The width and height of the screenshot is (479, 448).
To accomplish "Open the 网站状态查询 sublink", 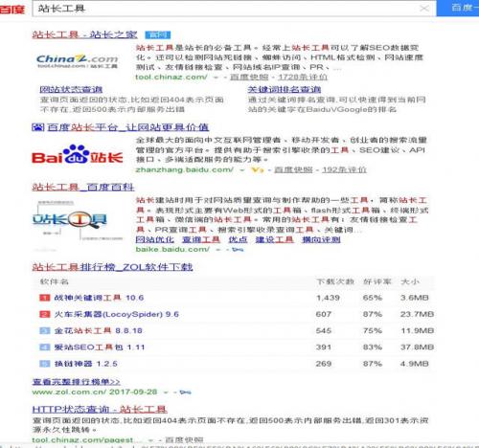I will click(x=71, y=89).
